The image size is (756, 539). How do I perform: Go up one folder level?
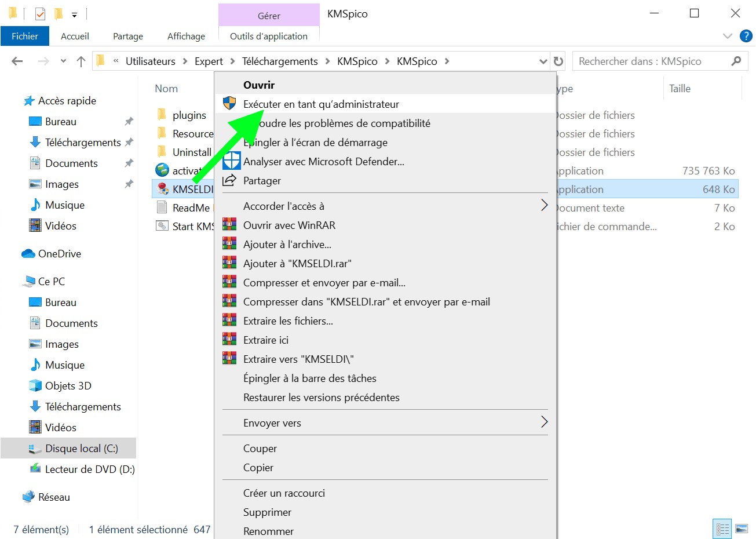click(81, 61)
